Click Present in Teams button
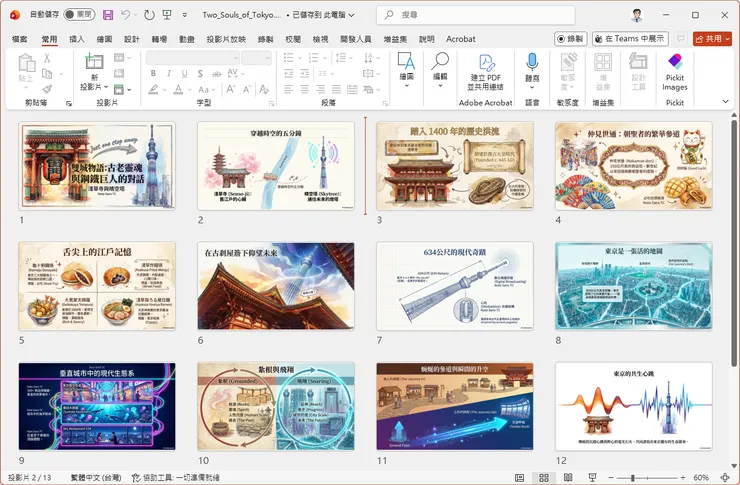The image size is (740, 485). tap(630, 39)
